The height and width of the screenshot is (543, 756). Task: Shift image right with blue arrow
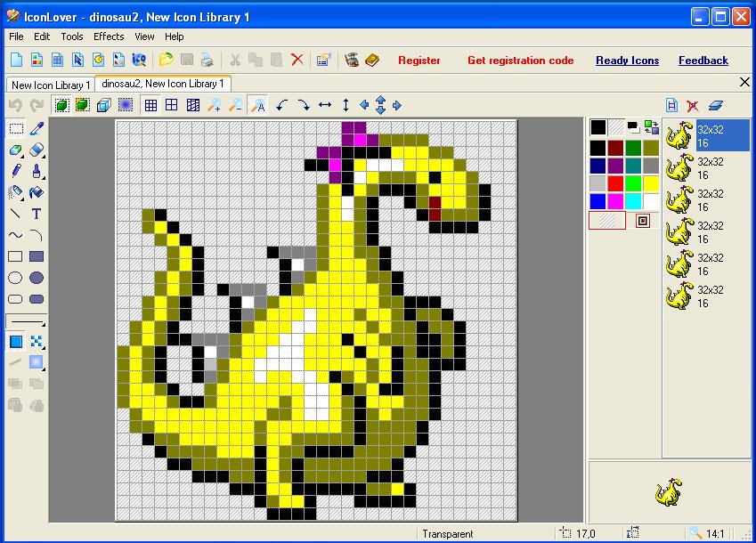(397, 105)
